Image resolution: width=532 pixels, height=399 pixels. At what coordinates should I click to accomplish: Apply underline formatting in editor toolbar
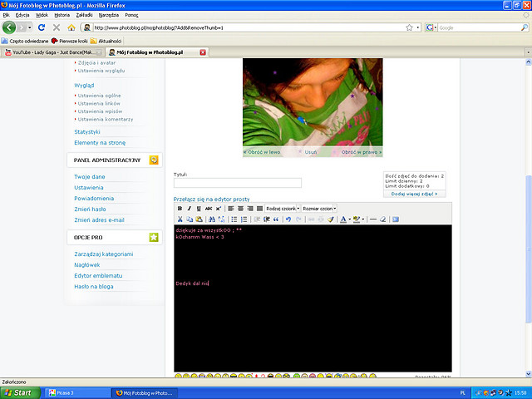199,209
